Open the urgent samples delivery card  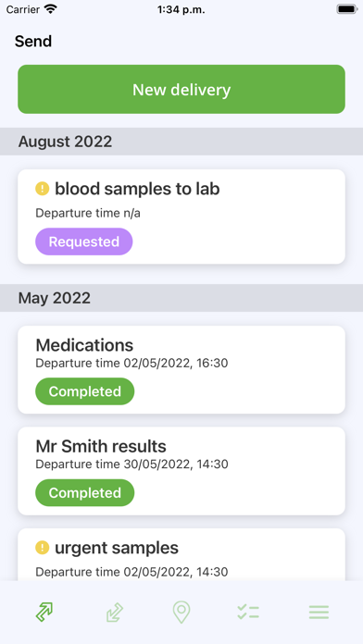pos(181,554)
